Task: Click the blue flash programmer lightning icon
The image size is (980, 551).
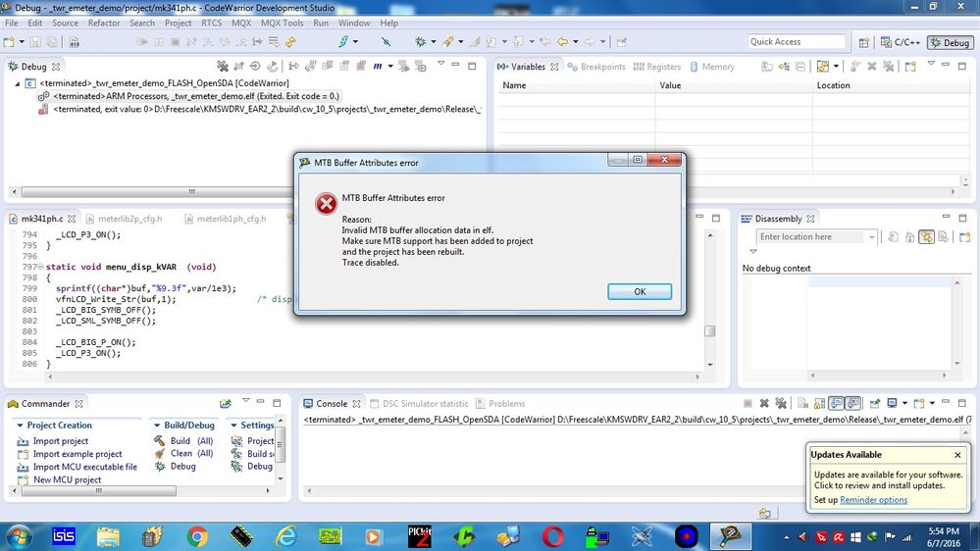Action: click(343, 42)
